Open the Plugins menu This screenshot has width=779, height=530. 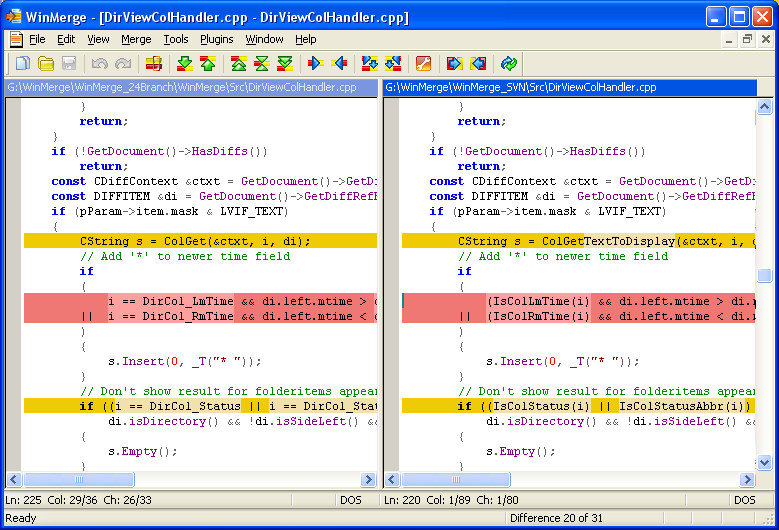pyautogui.click(x=216, y=39)
